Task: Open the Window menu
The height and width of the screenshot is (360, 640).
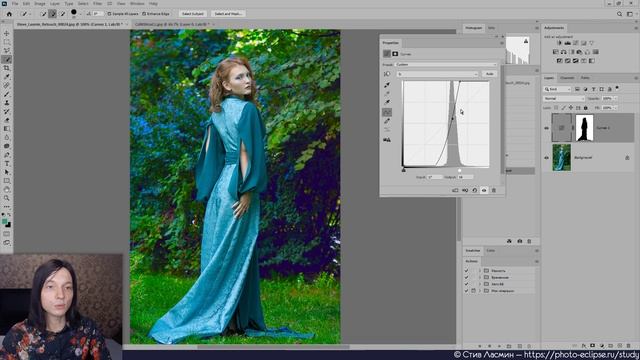Action: click(x=137, y=4)
